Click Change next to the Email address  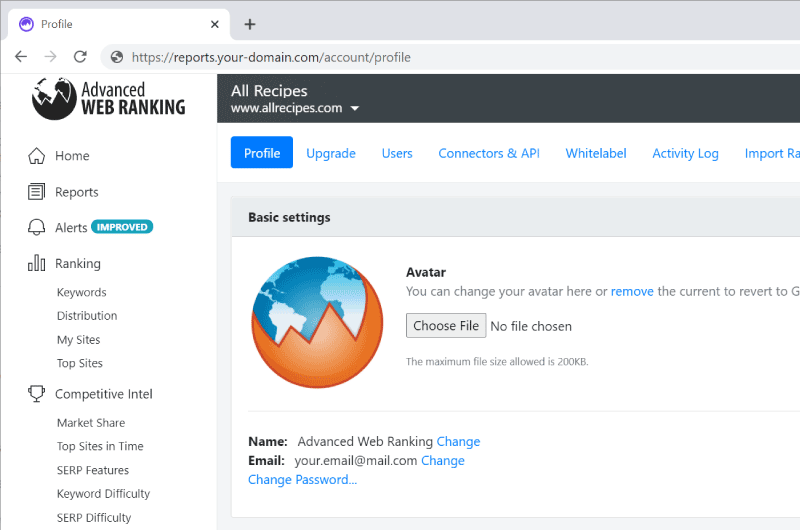pos(442,461)
